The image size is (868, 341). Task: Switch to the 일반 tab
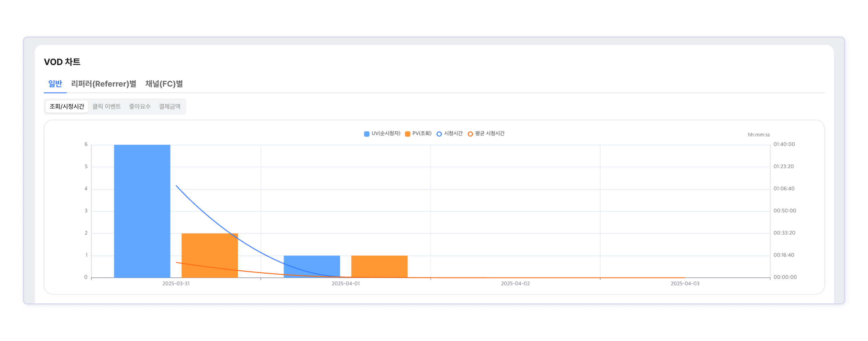point(55,84)
